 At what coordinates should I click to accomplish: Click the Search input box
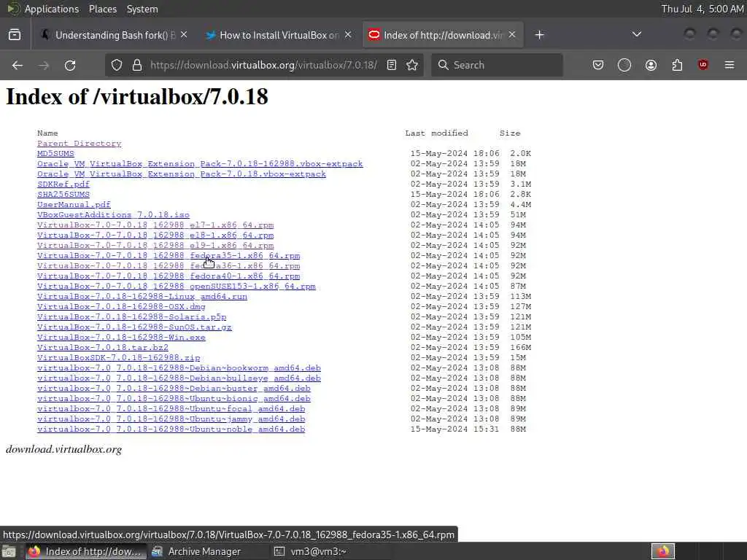497,65
